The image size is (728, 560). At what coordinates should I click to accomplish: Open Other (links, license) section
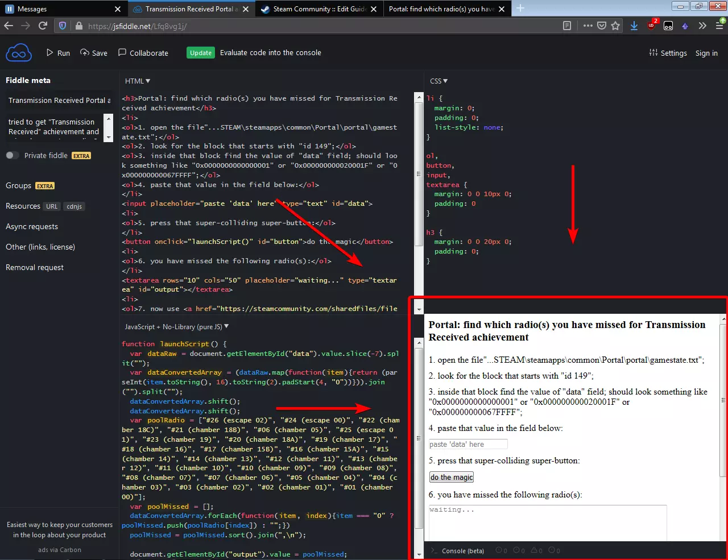[x=40, y=247]
